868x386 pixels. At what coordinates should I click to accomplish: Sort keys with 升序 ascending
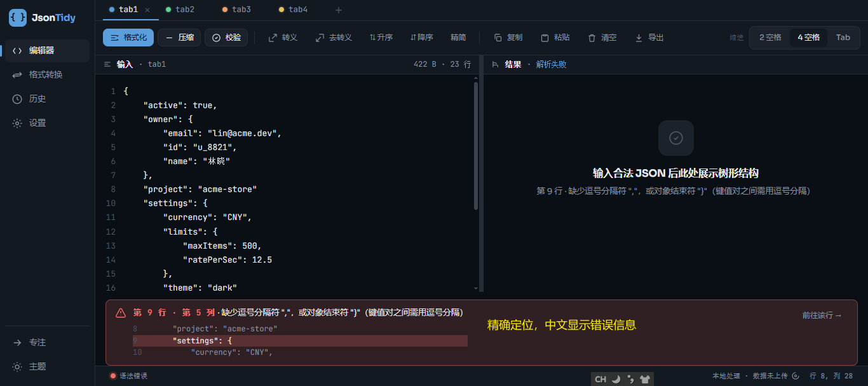pyautogui.click(x=381, y=38)
